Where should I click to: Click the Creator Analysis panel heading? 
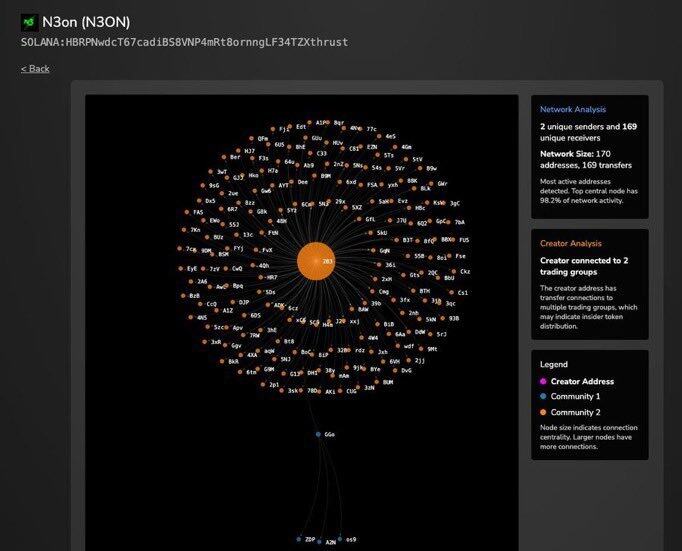pos(570,243)
